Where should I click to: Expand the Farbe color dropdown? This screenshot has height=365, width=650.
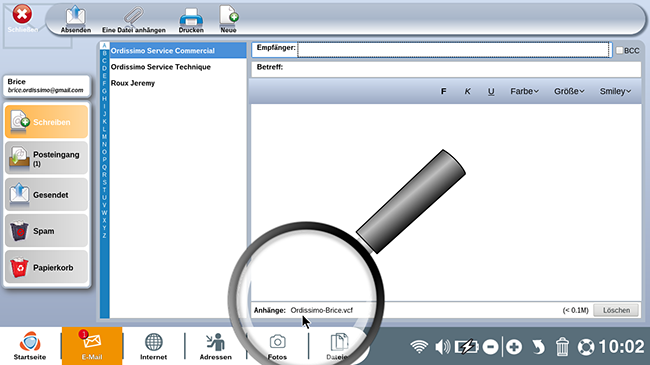(524, 91)
